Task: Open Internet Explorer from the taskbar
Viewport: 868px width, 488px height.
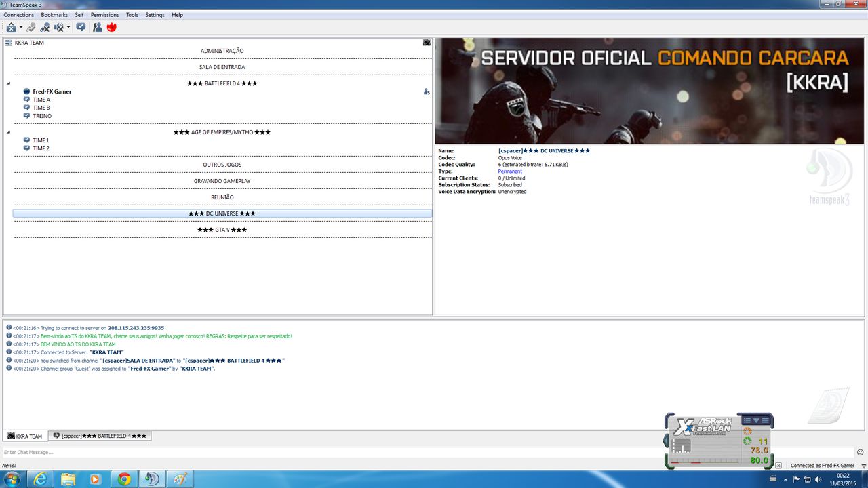Action: click(41, 479)
